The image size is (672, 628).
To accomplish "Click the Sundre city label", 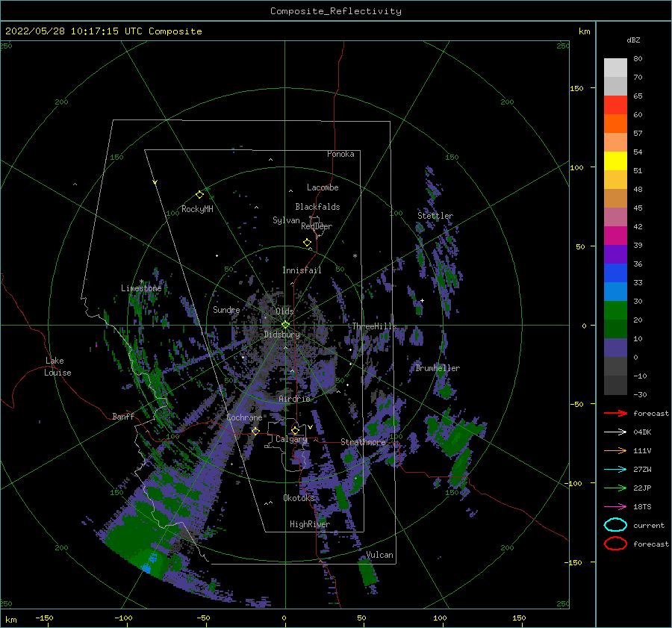I will (226, 309).
